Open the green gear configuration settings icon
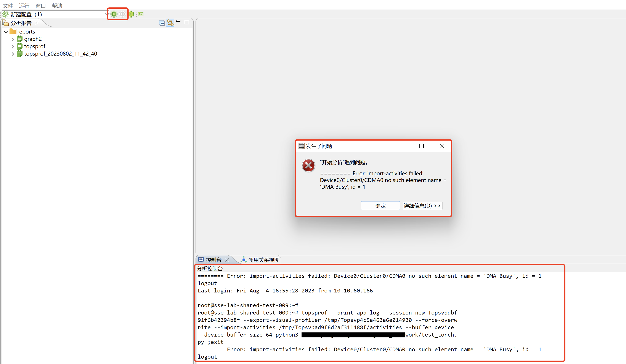This screenshot has width=626, height=364. coord(132,14)
